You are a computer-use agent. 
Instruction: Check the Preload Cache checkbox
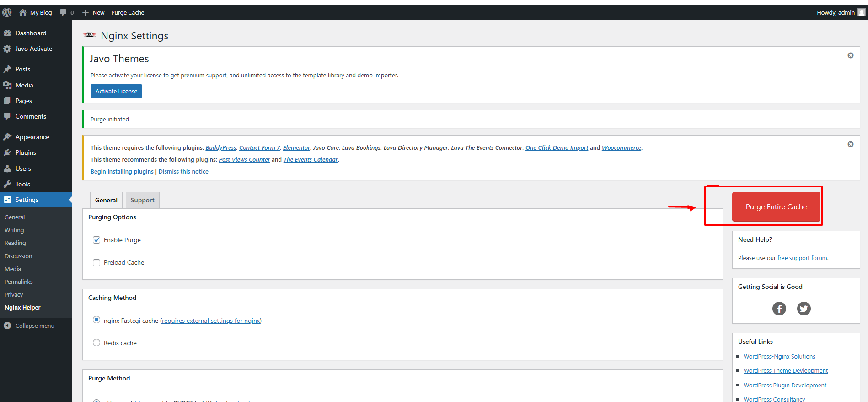[96, 263]
